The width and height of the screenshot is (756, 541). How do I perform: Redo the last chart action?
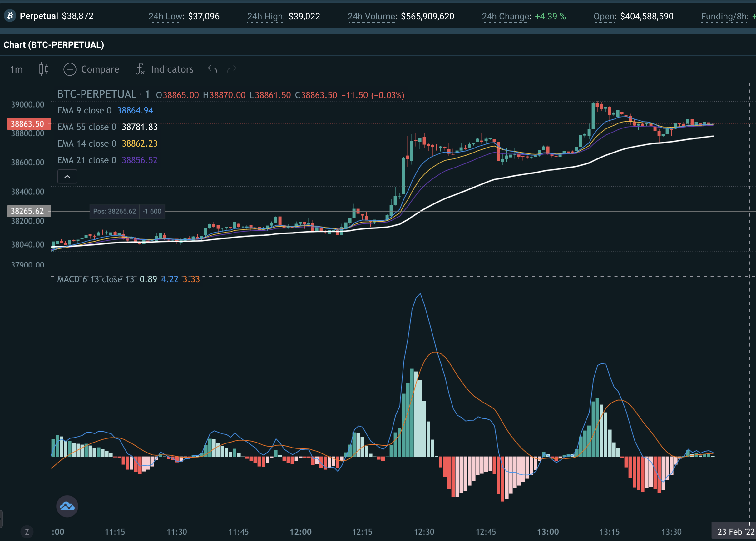coord(232,69)
